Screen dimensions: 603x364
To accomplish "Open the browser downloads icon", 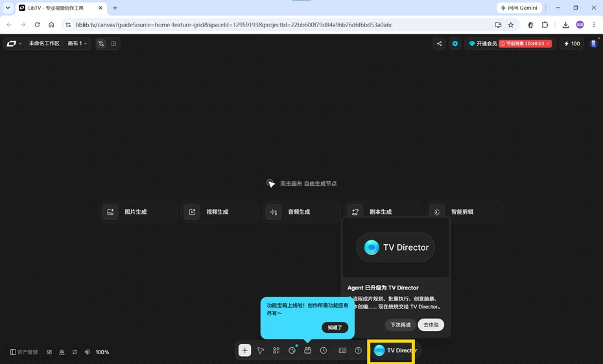I will pyautogui.click(x=565, y=25).
